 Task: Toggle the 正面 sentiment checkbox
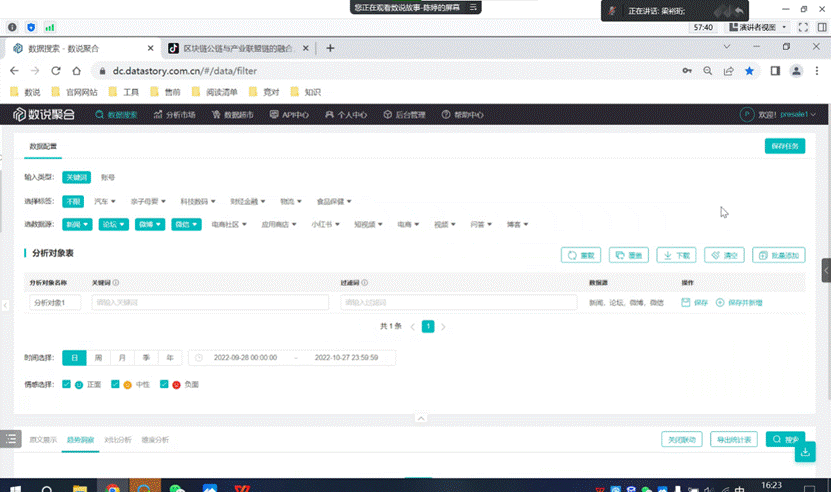[67, 384]
